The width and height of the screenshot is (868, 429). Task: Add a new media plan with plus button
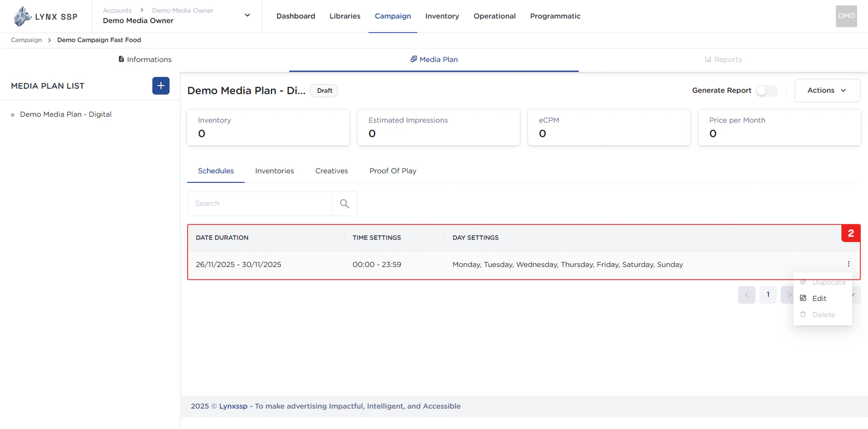pyautogui.click(x=161, y=86)
